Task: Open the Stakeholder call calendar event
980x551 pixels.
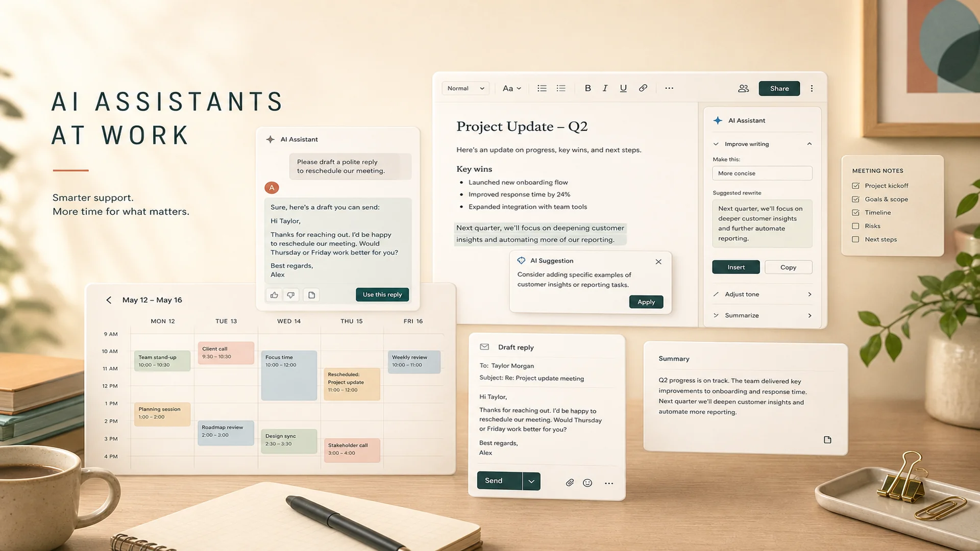Action: click(352, 450)
